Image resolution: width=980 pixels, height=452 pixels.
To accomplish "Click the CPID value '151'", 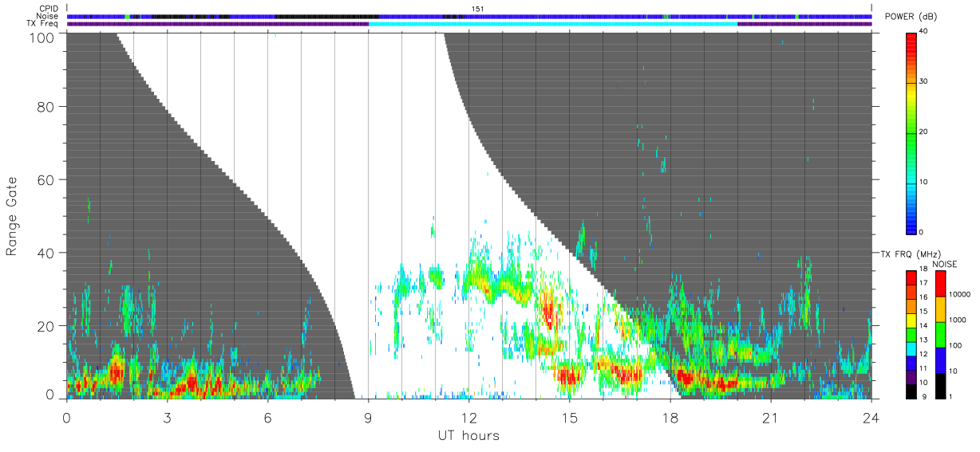I will pos(480,9).
